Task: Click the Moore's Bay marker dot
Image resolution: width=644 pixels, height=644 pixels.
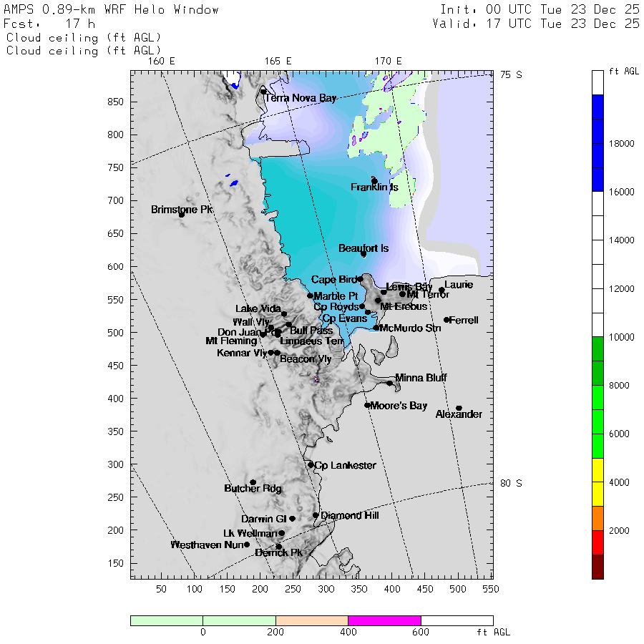Action: tap(367, 406)
